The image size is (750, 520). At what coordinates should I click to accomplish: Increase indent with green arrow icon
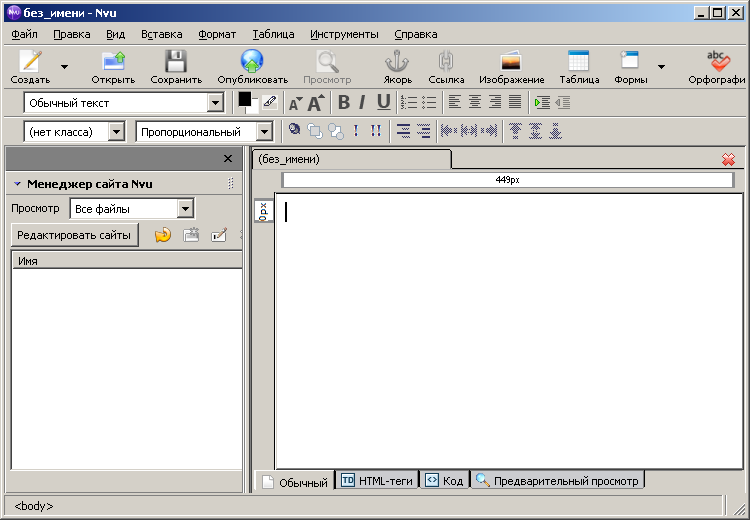(542, 102)
